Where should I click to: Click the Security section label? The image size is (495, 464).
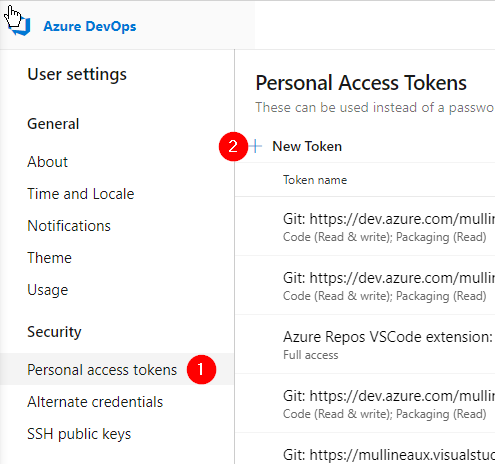tap(54, 332)
